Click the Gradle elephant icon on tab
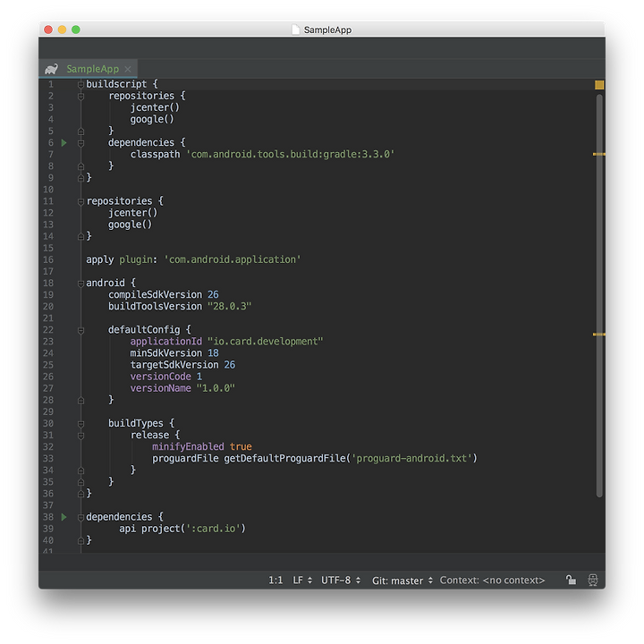 (x=51, y=69)
